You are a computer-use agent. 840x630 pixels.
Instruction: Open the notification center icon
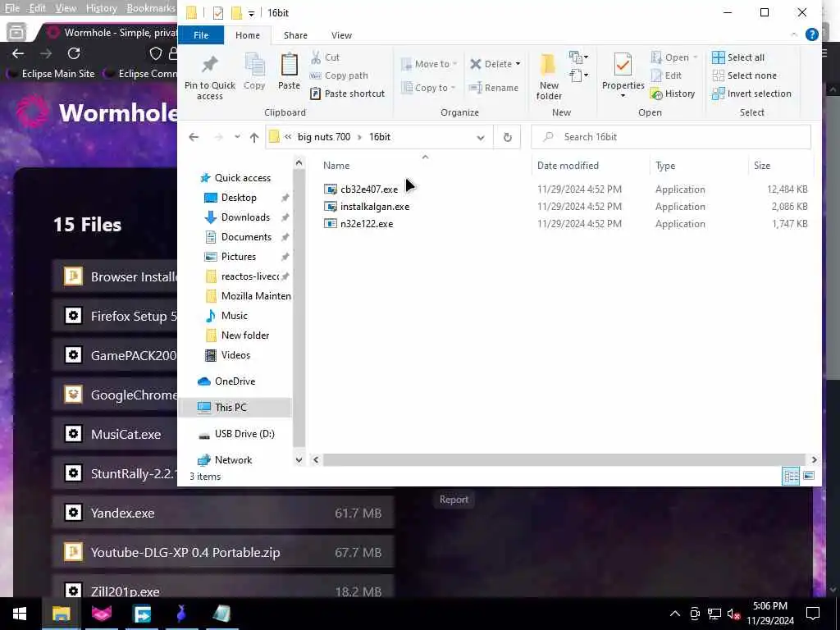click(813, 614)
